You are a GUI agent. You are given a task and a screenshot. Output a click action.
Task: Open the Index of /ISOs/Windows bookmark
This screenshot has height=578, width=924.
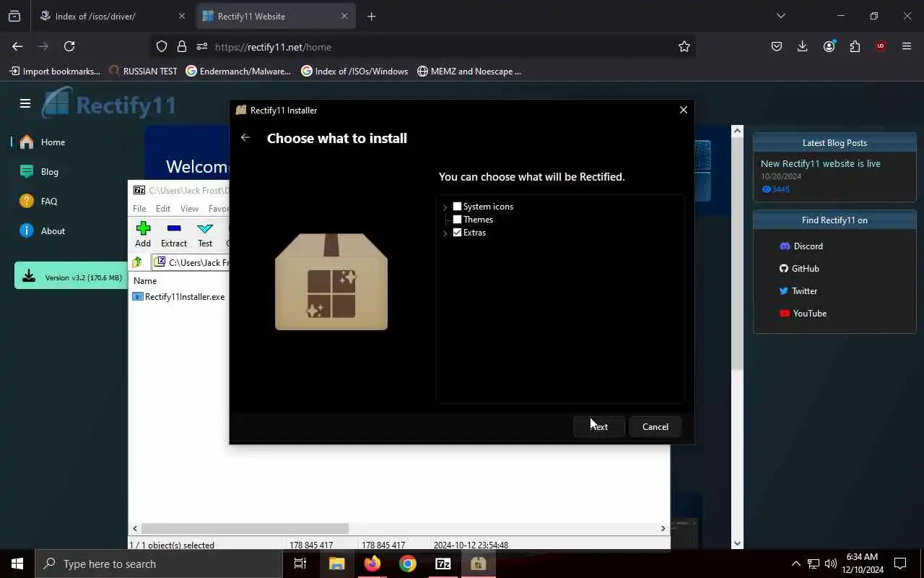(354, 71)
